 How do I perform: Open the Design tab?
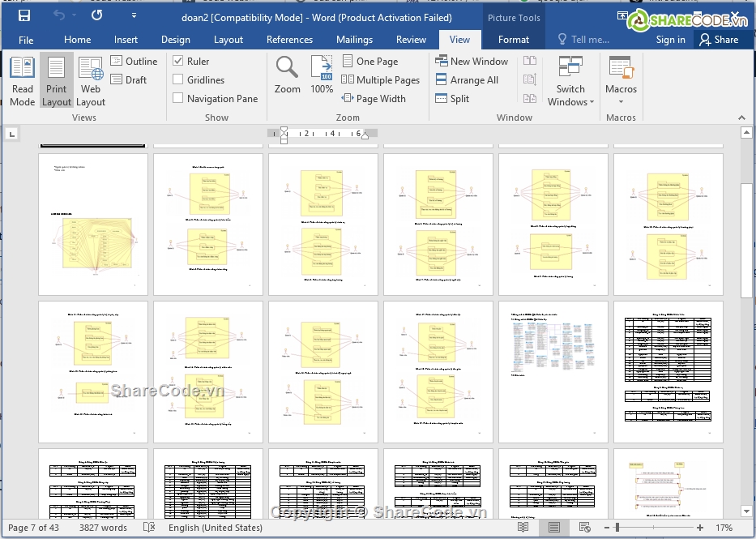click(176, 40)
